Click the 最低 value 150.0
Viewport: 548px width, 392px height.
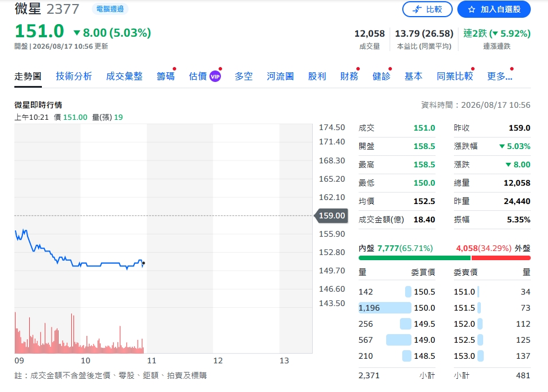coord(424,183)
